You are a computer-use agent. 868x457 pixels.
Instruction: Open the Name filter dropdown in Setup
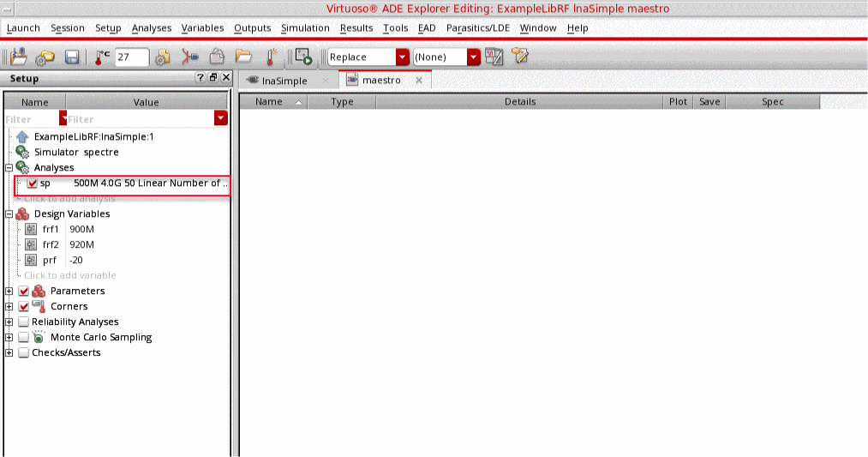pyautogui.click(x=63, y=118)
